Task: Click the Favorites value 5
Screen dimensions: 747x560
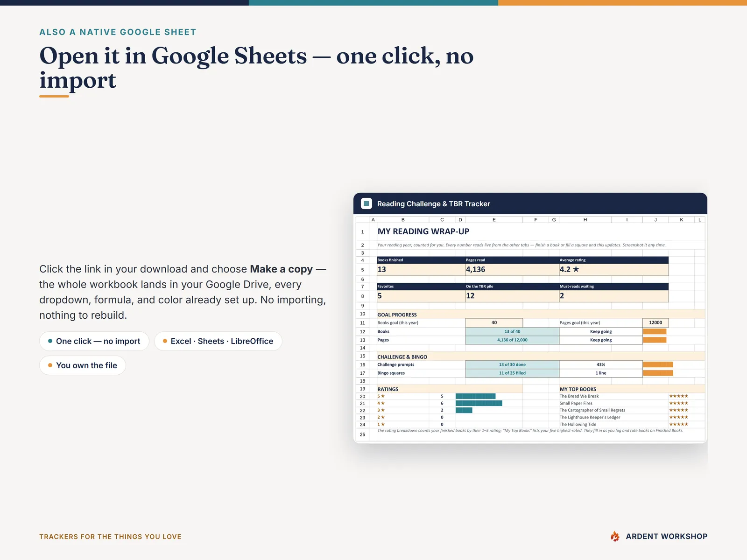Action: 421,296
